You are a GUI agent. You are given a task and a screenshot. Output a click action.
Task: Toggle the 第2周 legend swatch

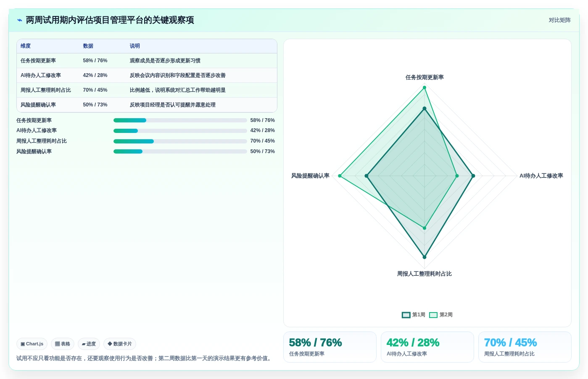coord(433,315)
